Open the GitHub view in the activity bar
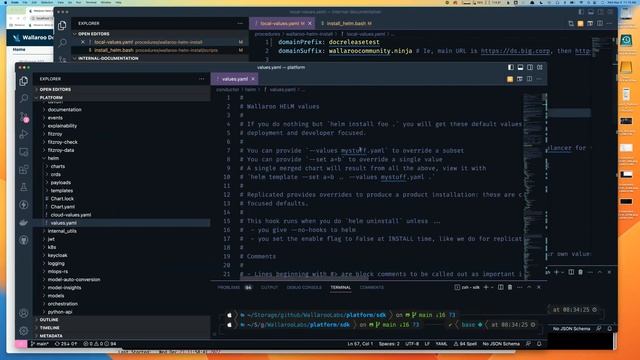This screenshot has width=640, height=360. click(x=24, y=240)
